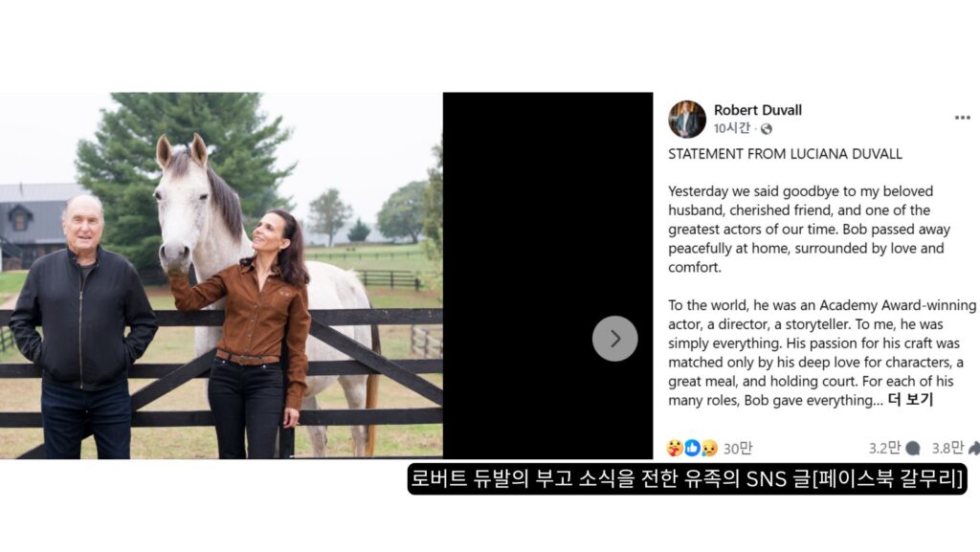980x552 pixels.
Task: Click the care hug reaction emoji
Action: (676, 448)
